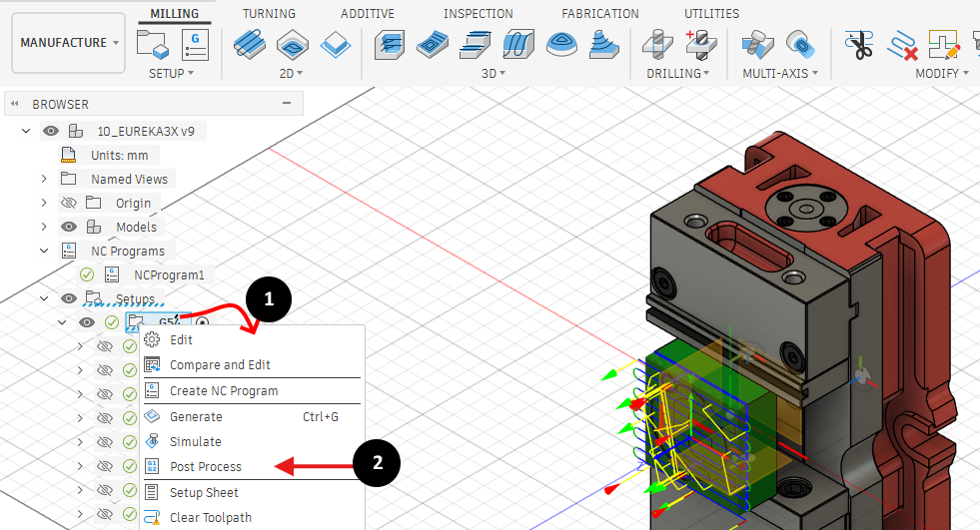Open the MANUFACTURE workspace dropdown
The image size is (980, 530).
[69, 43]
